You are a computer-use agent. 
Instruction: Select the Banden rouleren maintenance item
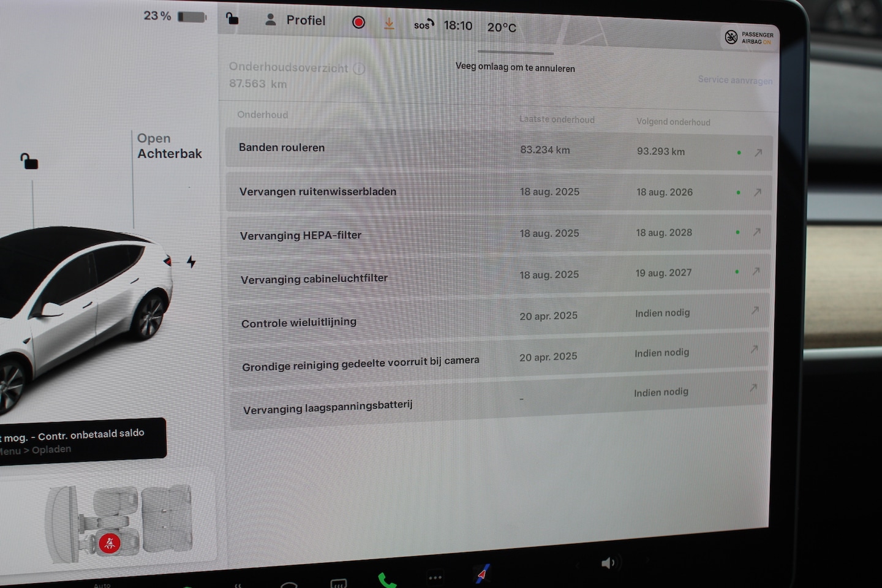click(x=499, y=149)
